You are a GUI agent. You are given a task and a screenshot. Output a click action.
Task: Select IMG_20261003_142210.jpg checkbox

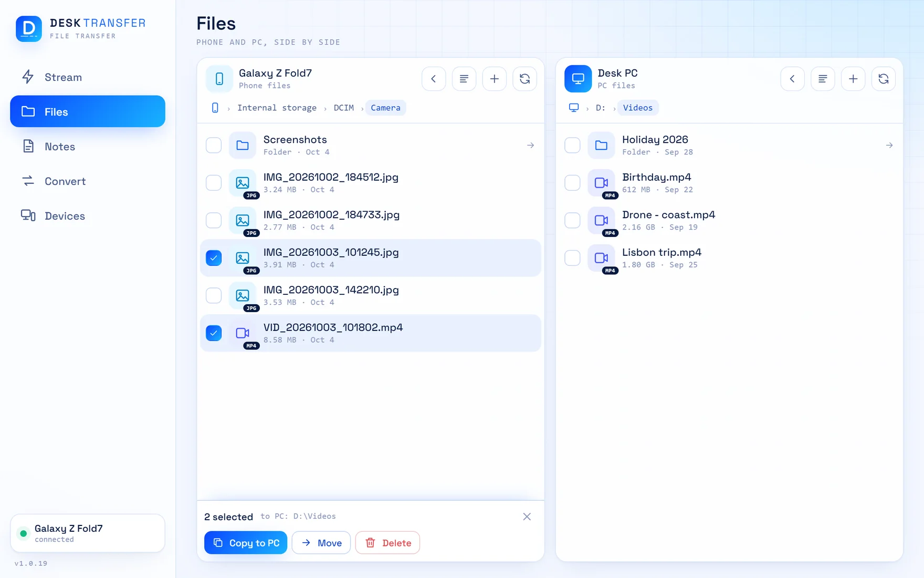(x=214, y=295)
